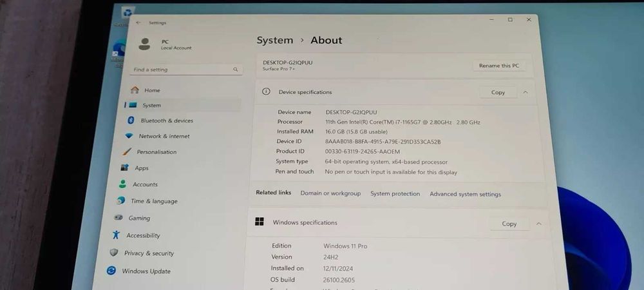Screen dimensions: 644x290
Task: Click the Network wifi icon in sidebar
Action: click(x=129, y=136)
